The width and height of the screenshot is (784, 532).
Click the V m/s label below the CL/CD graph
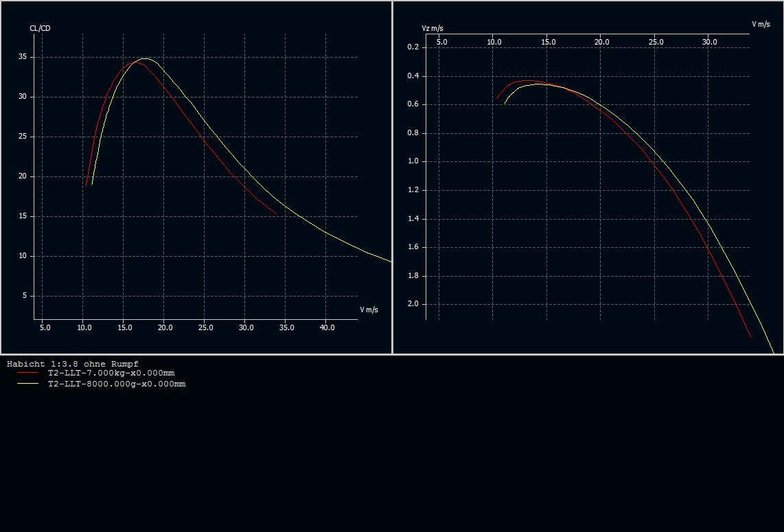369,310
